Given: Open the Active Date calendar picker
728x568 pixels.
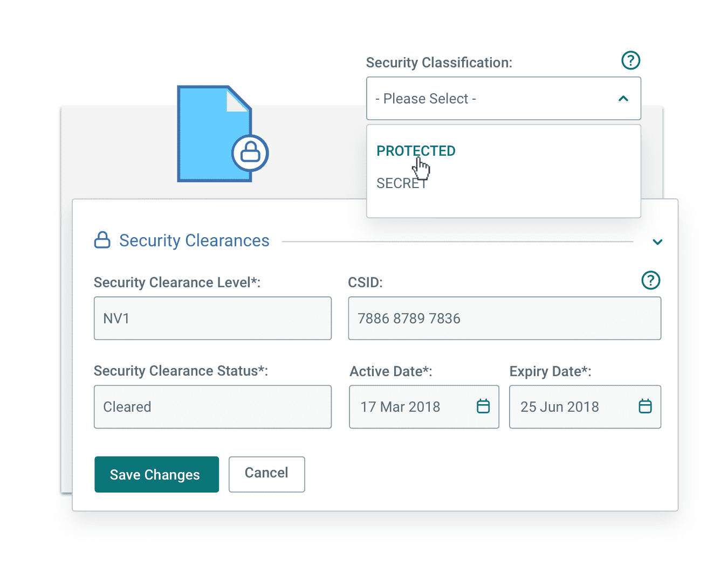Looking at the screenshot, I should [483, 406].
